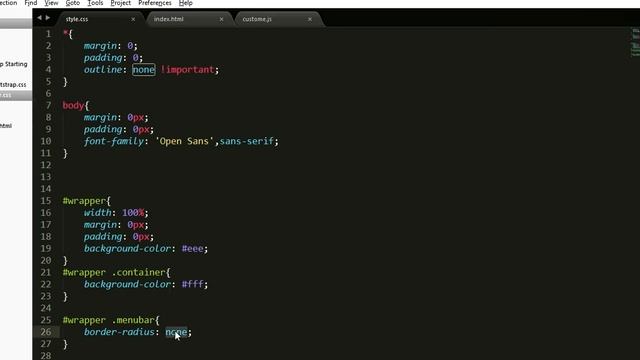Switch to the style.css tab

[x=77, y=19]
